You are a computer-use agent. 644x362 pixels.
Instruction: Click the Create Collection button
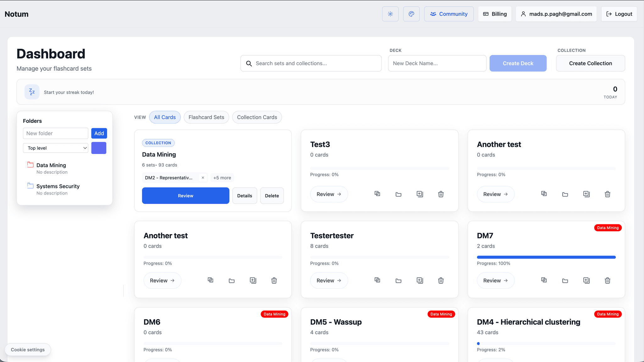point(591,63)
